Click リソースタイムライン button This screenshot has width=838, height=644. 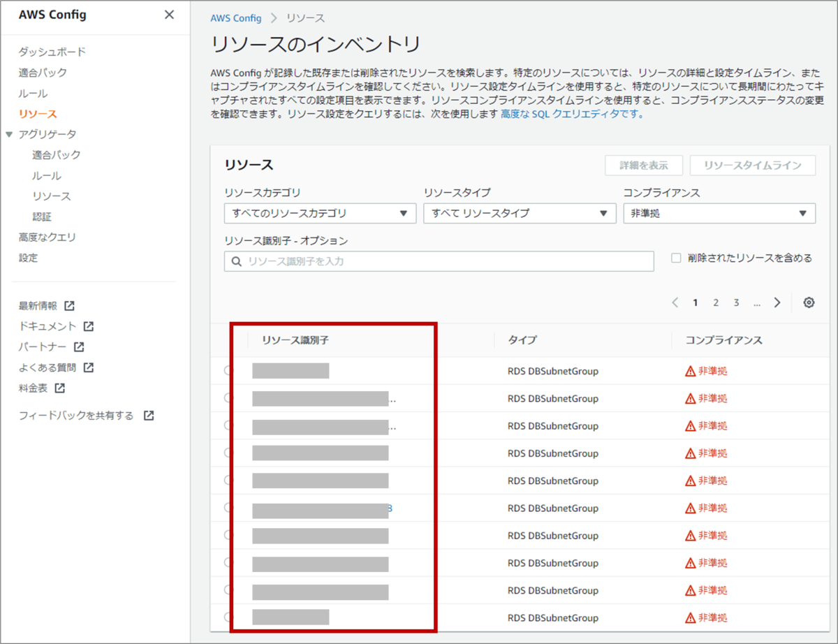[x=753, y=166]
